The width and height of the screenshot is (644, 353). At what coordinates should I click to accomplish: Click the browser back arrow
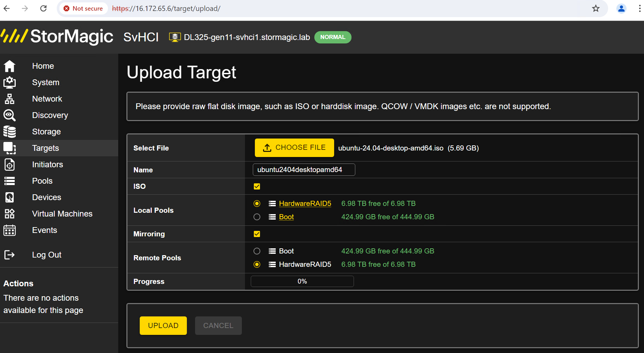[x=6, y=9]
